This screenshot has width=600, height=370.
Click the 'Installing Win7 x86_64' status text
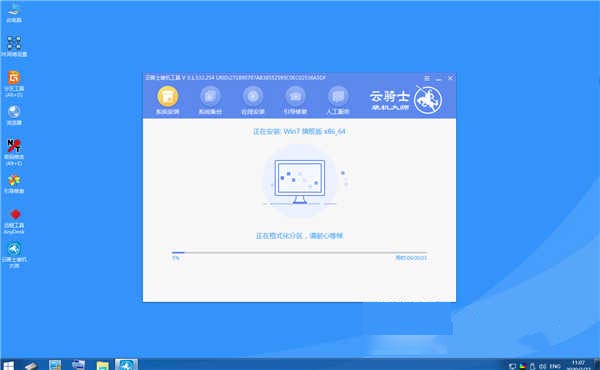(x=299, y=132)
